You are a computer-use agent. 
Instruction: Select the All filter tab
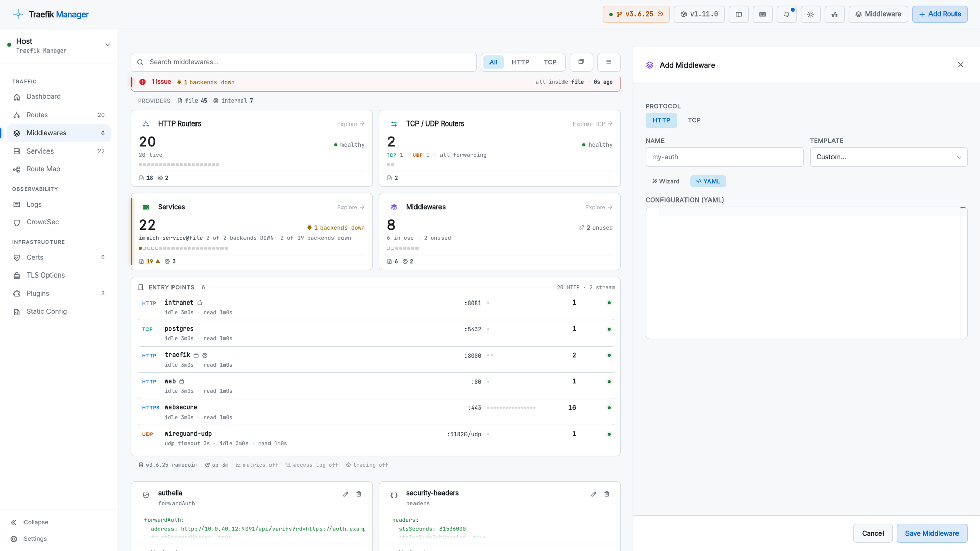click(493, 62)
